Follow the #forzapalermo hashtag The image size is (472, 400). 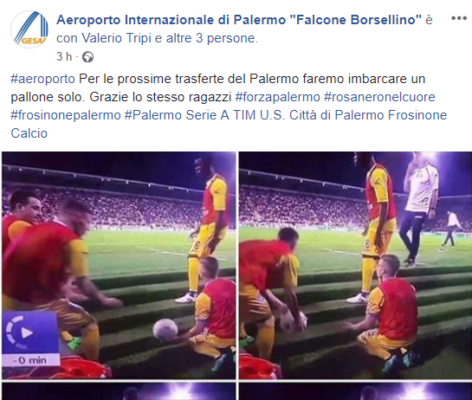(278, 97)
